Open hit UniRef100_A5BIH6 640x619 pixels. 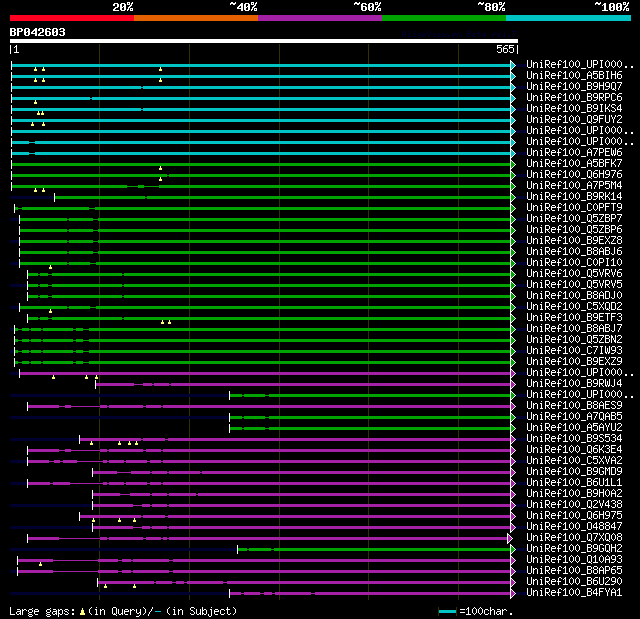574,75
